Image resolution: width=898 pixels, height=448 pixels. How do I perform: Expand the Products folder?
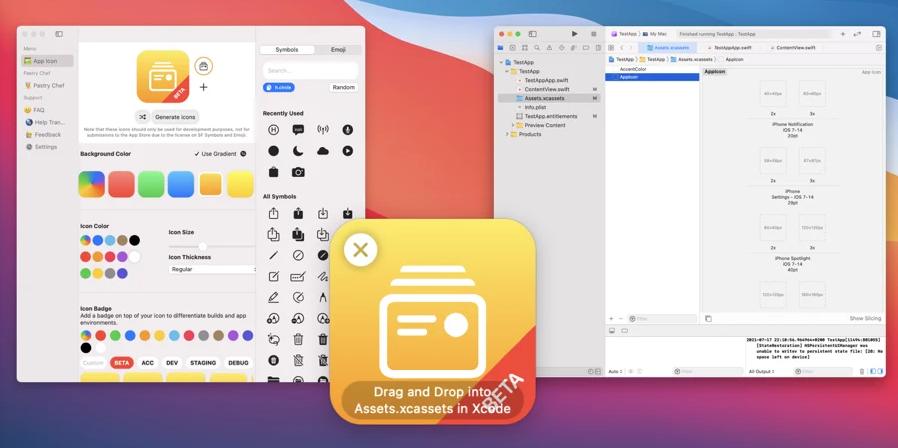pyautogui.click(x=507, y=134)
